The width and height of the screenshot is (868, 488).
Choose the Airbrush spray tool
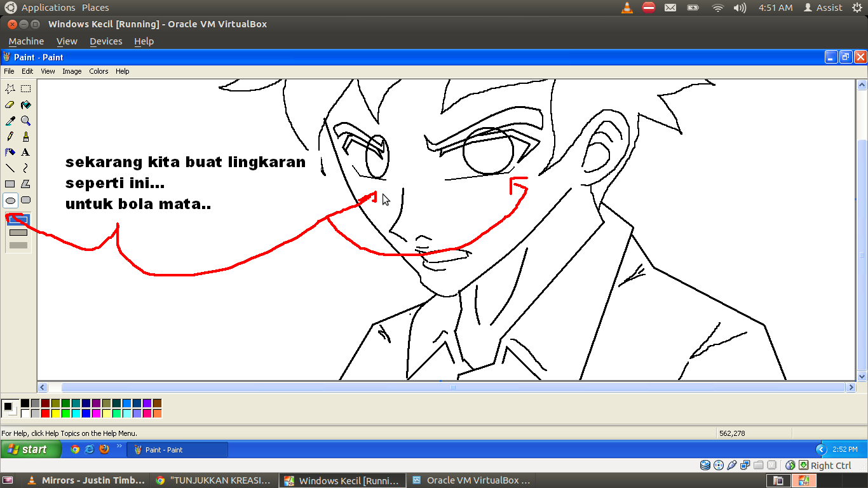tap(10, 152)
